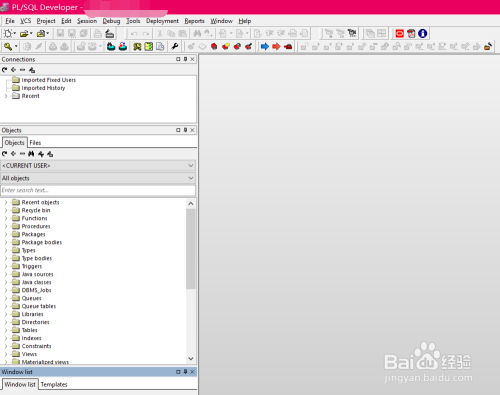Open the Tools menu

point(133,21)
